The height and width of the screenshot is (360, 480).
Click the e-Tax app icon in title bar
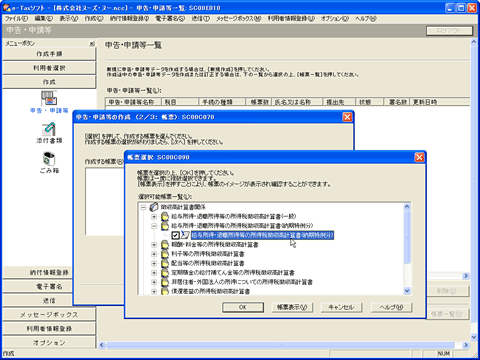click(7, 7)
